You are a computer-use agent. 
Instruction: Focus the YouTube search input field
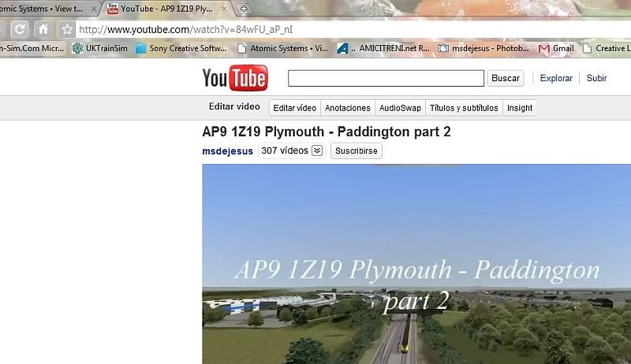(x=386, y=78)
